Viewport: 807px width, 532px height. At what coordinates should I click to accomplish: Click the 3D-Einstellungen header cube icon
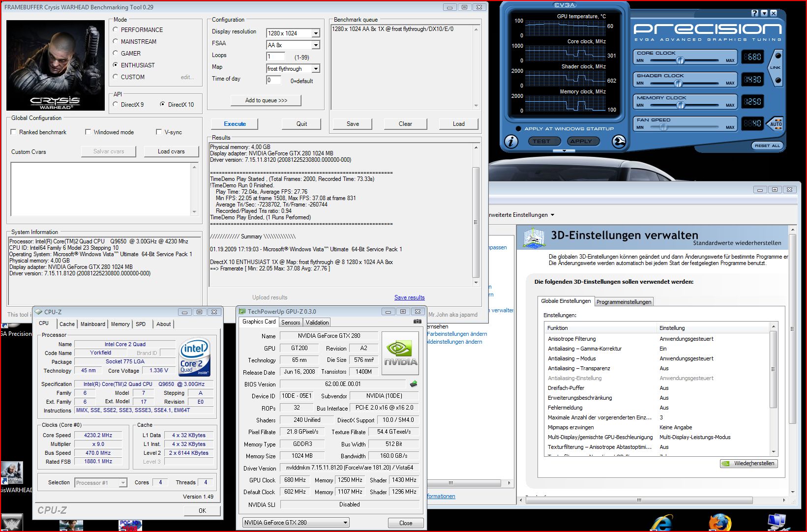[x=534, y=237]
